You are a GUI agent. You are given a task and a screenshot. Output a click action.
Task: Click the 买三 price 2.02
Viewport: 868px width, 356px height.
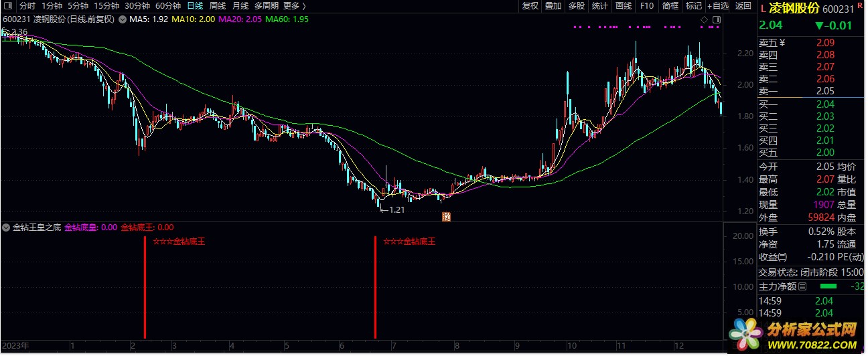pyautogui.click(x=825, y=128)
